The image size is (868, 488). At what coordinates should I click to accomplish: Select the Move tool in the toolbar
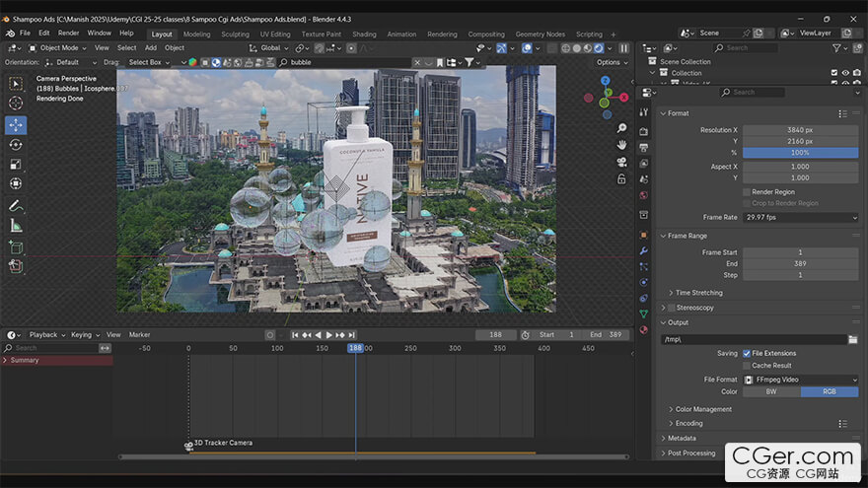pos(16,125)
